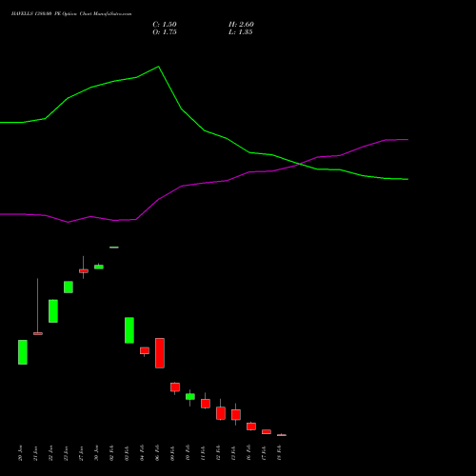Click the low value 'L: 1.35'

coord(241,32)
